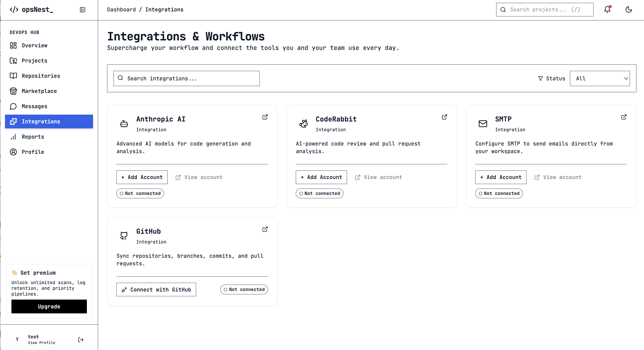Viewport: 644px width, 350px height.
Task: Go to Repositories in sidebar
Action: pyautogui.click(x=41, y=76)
